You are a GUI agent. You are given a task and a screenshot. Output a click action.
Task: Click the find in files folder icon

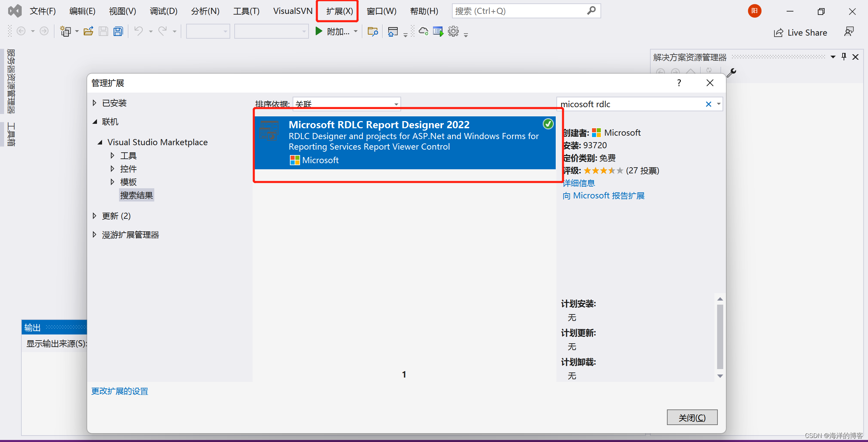(373, 32)
